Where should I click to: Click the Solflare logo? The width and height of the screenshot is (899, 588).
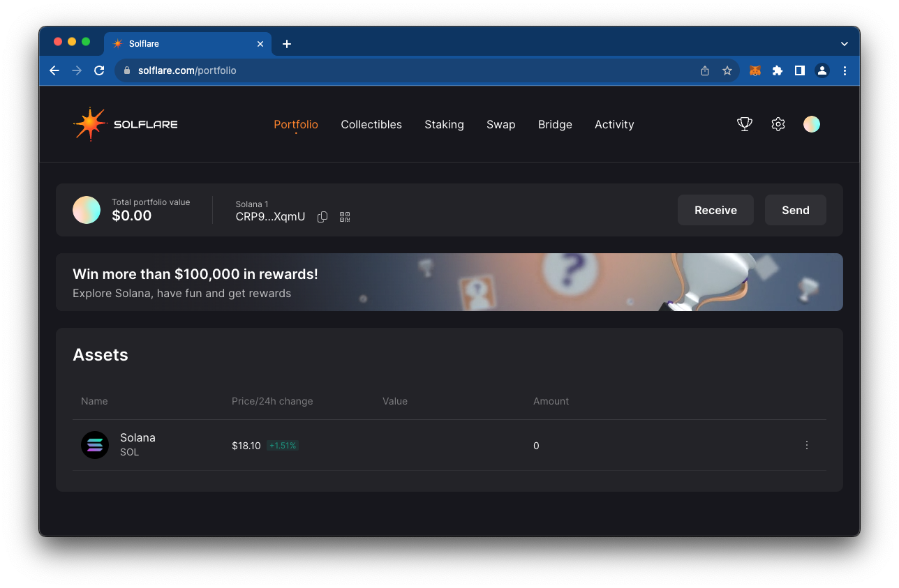click(x=125, y=124)
